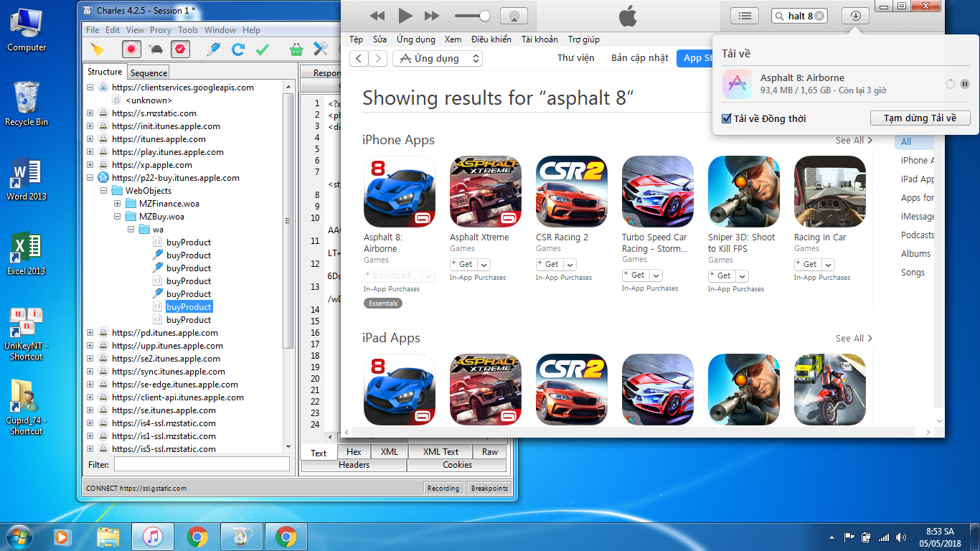The image size is (980, 551).
Task: Click the Filter text field in Charles
Action: tap(200, 465)
